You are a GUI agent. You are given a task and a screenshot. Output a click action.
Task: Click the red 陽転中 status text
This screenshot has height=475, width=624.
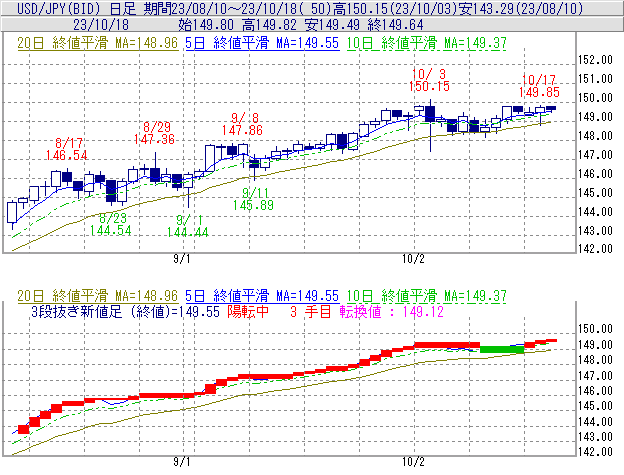point(248,312)
